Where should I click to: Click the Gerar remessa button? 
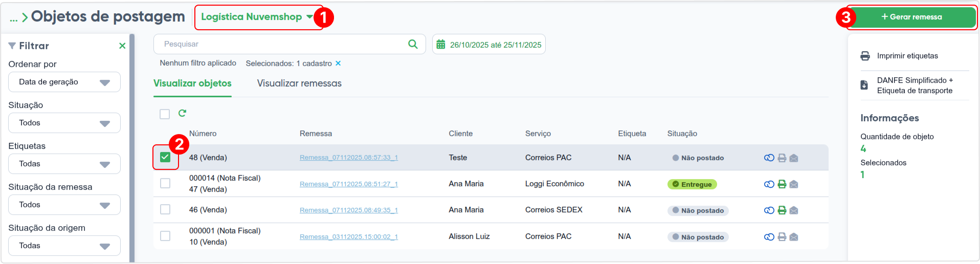(911, 17)
